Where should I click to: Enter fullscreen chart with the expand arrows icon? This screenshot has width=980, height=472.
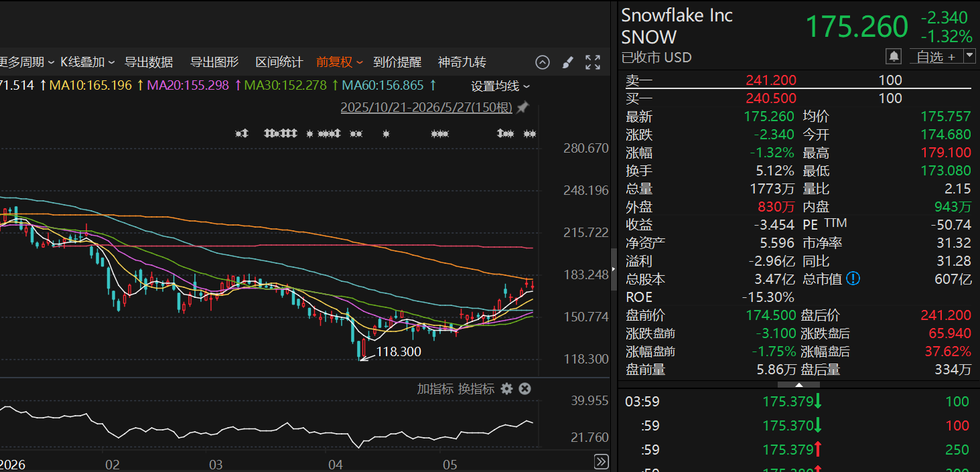593,62
